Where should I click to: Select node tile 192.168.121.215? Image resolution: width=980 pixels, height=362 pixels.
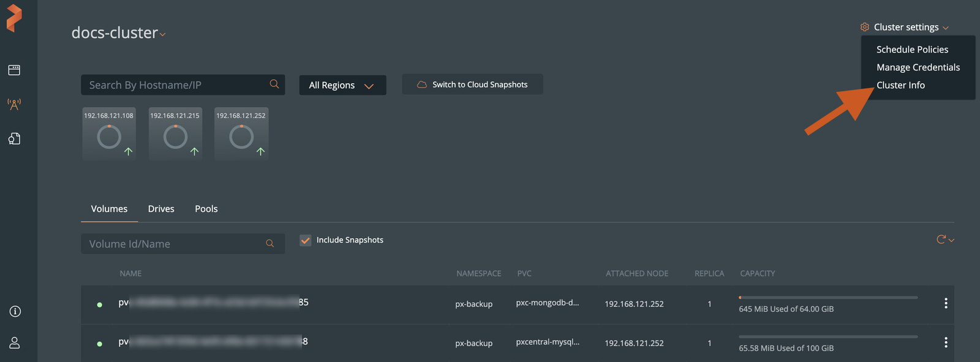(175, 134)
